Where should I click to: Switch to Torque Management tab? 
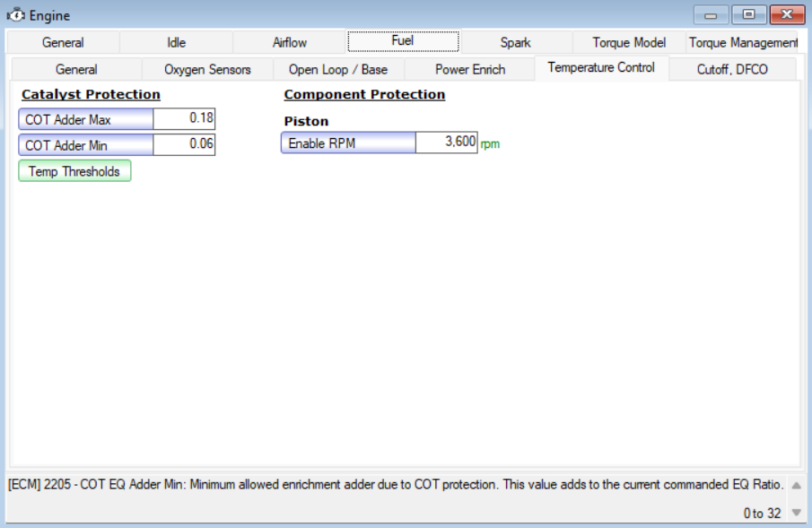743,42
